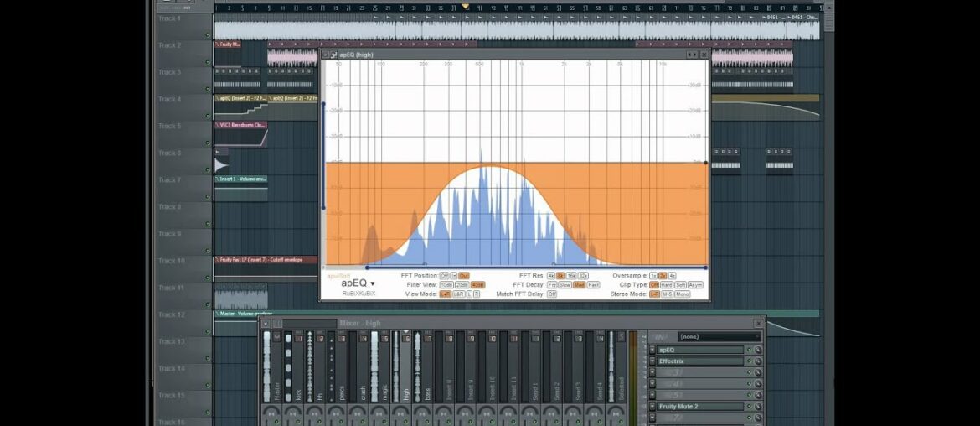The height and width of the screenshot is (426, 980).
Task: Mute playlist Track 1 with its green LED
Action: tap(208, 35)
